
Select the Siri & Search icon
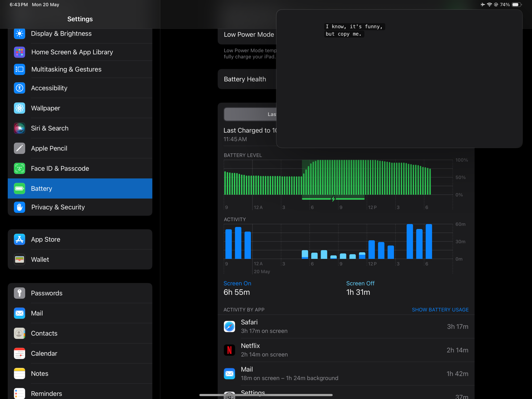coord(19,128)
